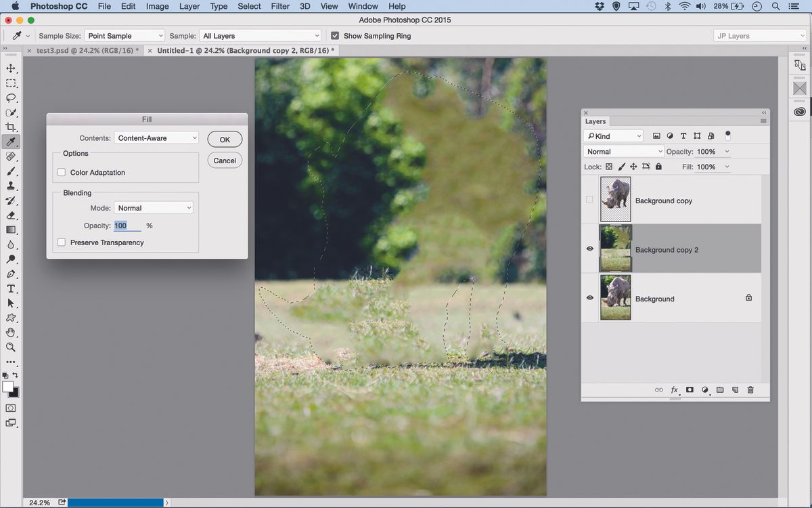The image size is (812, 508).
Task: Open the Sample Size dropdown
Action: click(x=124, y=35)
